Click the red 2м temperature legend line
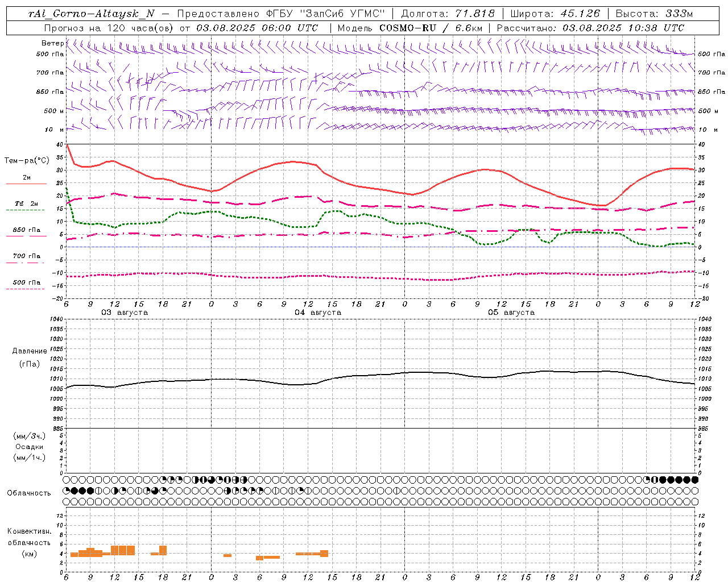This screenshot has width=728, height=582. (26, 184)
